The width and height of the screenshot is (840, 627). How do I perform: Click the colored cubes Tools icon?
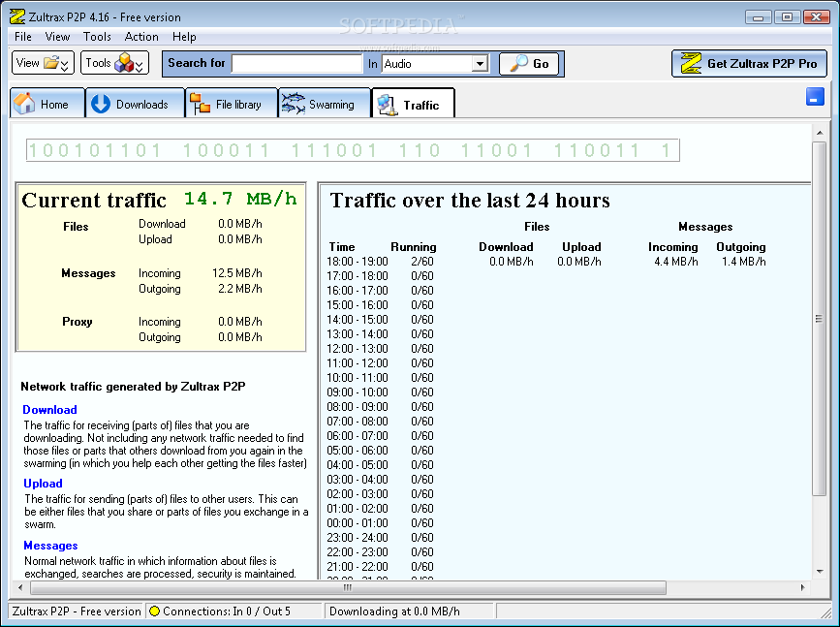[x=124, y=63]
